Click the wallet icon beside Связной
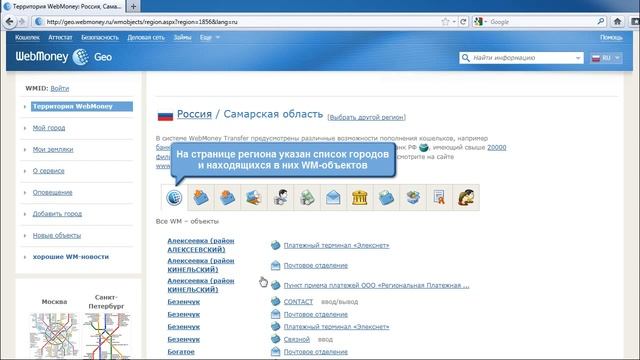This screenshot has width=640, height=360. pos(276,339)
